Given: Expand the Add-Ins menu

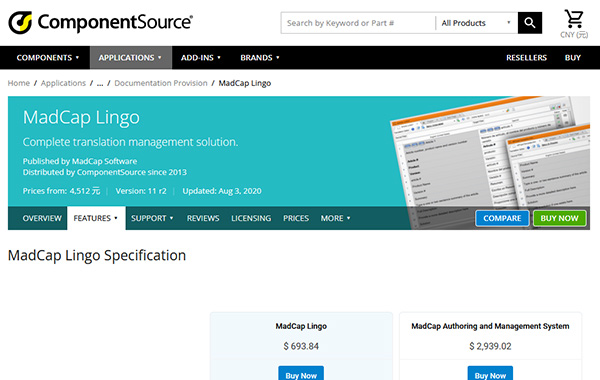Looking at the screenshot, I should tap(201, 58).
